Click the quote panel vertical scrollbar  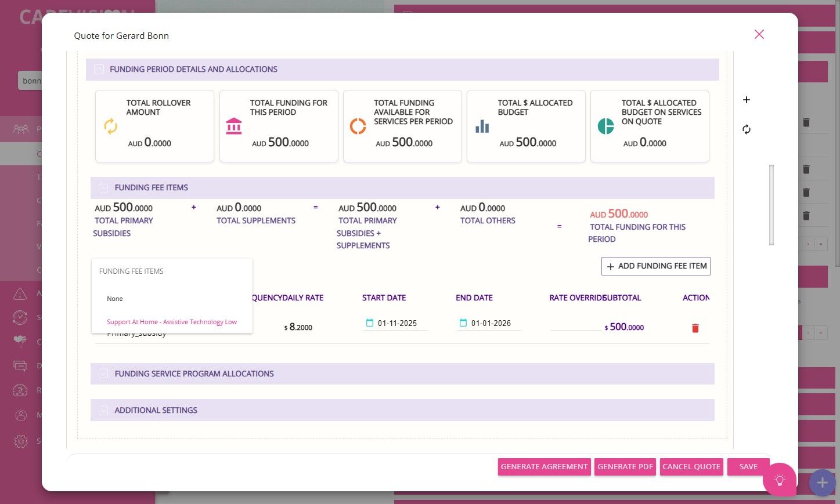point(771,205)
